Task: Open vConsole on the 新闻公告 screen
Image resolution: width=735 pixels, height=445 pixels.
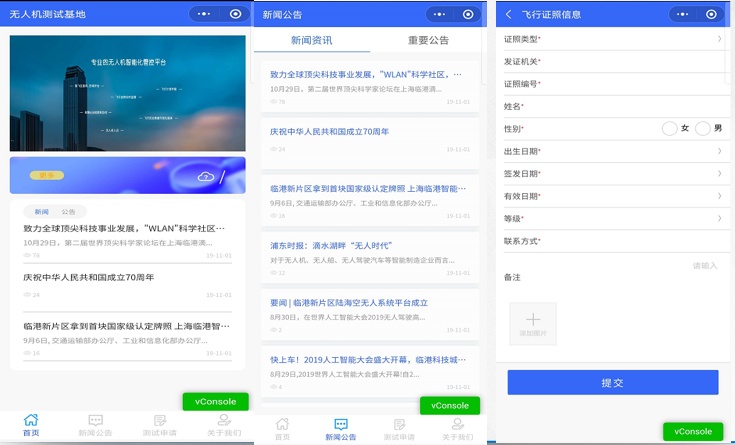Action: (450, 406)
